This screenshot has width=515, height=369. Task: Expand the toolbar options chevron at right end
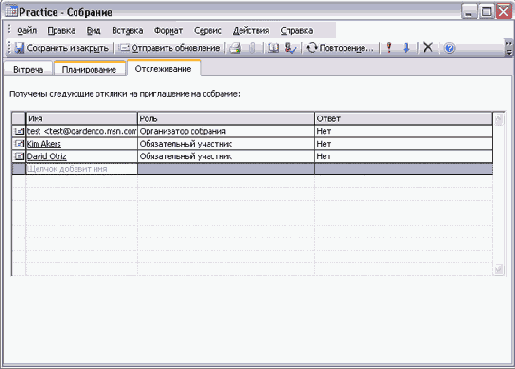509,48
